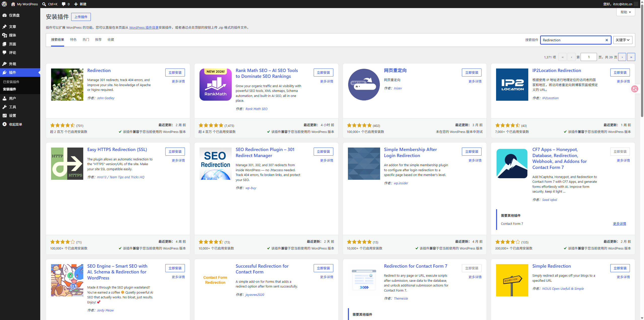Click the CF7 Apps mountain icon
The image size is (644, 320).
tap(512, 164)
